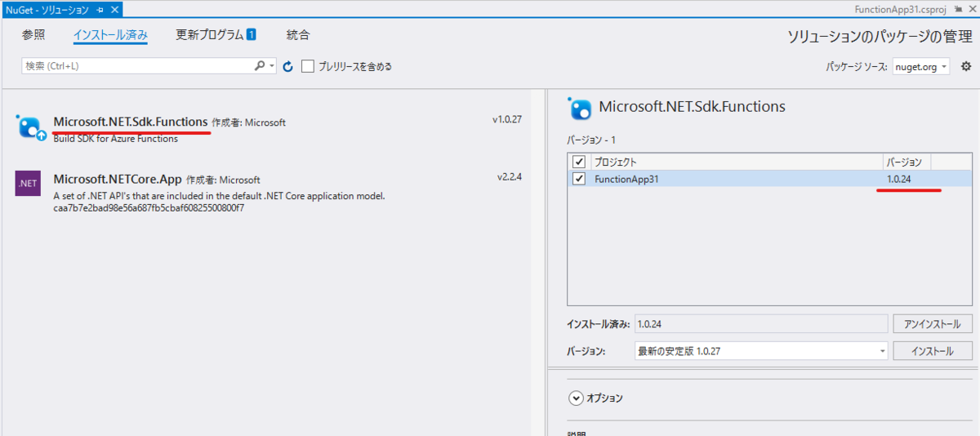Open the package source settings gear
This screenshot has height=436, width=980.
click(x=966, y=66)
